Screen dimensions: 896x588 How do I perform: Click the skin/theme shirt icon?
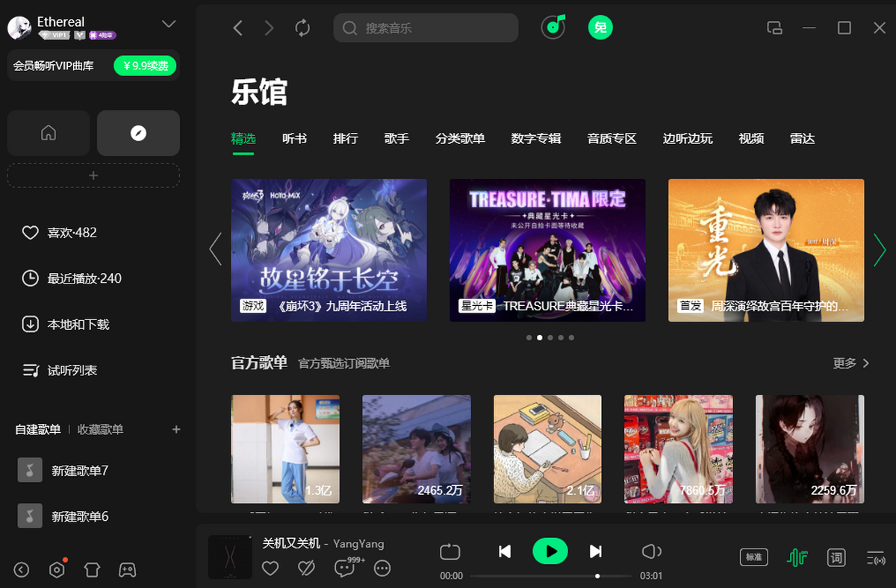[91, 569]
